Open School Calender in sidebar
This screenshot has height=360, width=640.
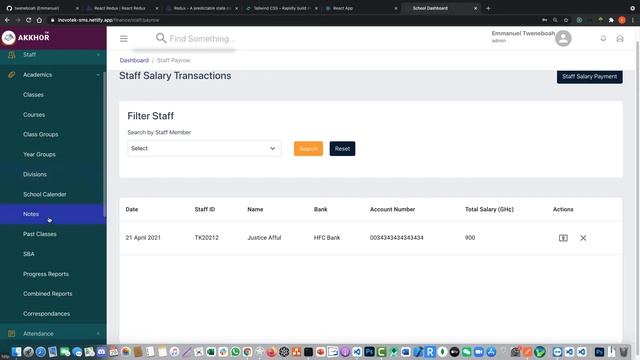tap(44, 194)
